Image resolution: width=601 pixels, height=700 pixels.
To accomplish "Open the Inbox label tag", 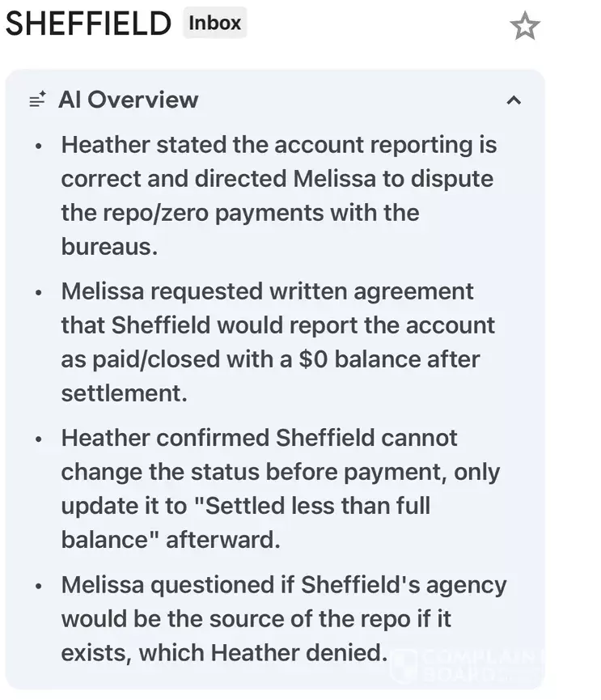I will tap(214, 23).
